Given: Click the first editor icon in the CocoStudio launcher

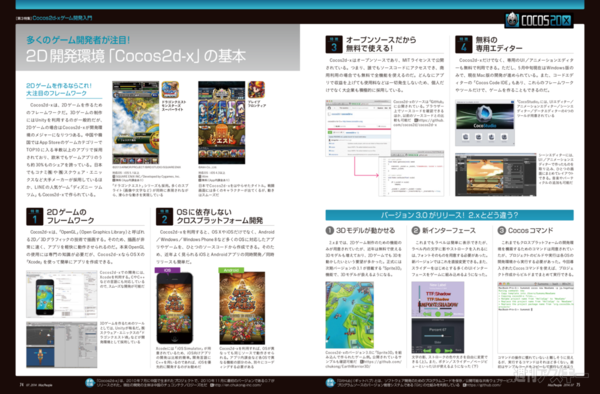Looking at the screenshot, I should (x=465, y=137).
